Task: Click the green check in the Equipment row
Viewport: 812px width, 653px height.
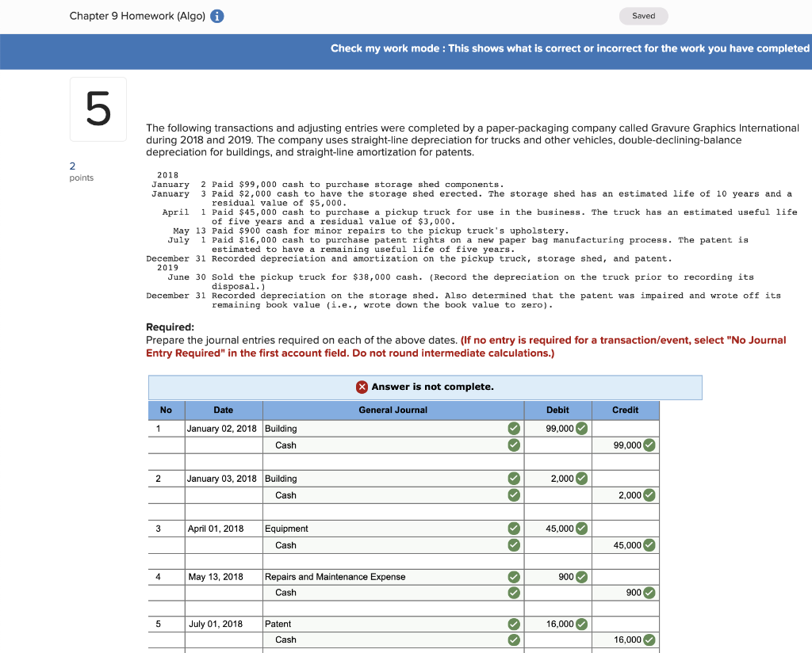Action: coord(514,529)
